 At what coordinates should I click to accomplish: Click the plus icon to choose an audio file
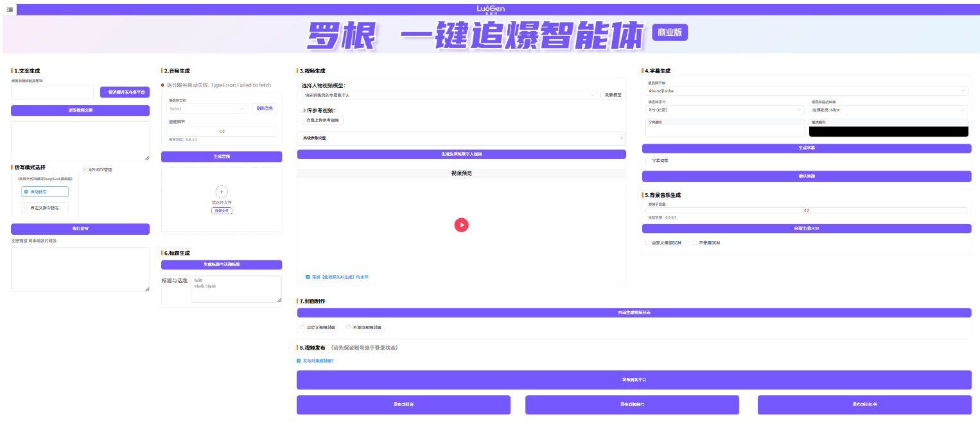[221, 191]
